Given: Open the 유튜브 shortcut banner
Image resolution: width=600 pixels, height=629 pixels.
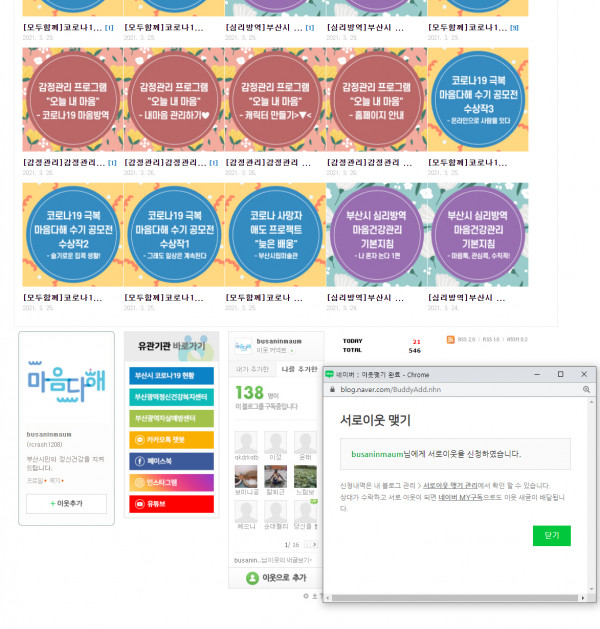Looking at the screenshot, I should [x=169, y=504].
